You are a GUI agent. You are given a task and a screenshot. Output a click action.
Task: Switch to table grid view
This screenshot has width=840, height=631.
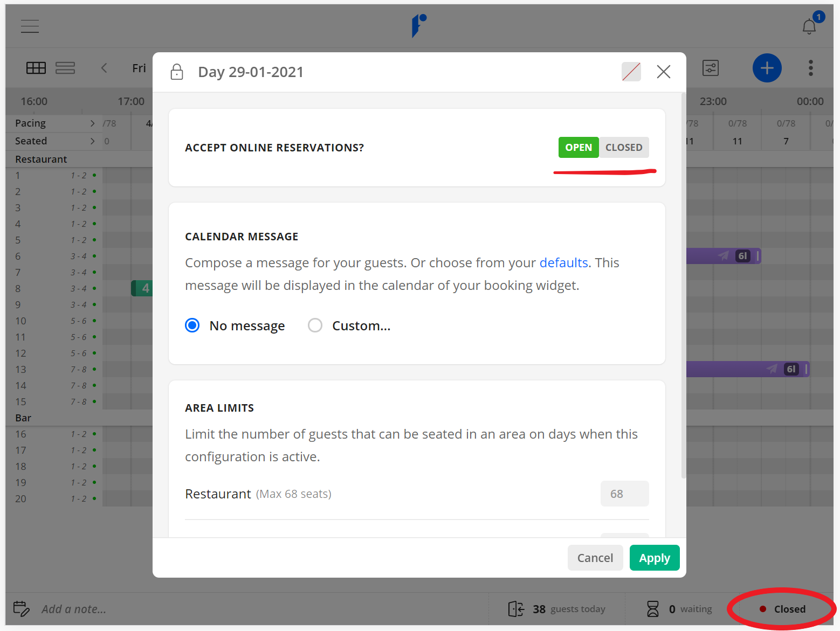click(36, 68)
